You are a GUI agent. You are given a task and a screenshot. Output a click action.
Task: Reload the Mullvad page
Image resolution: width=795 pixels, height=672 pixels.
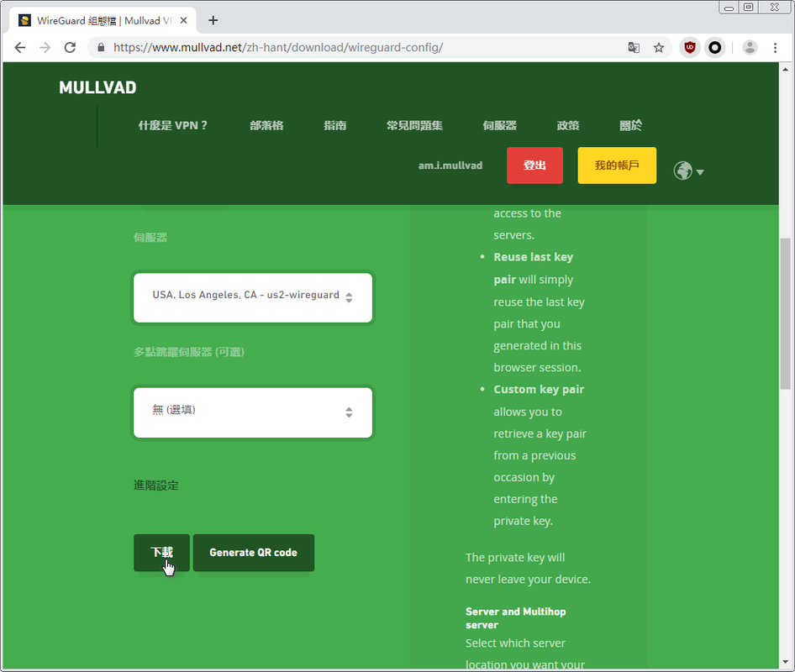pyautogui.click(x=70, y=48)
